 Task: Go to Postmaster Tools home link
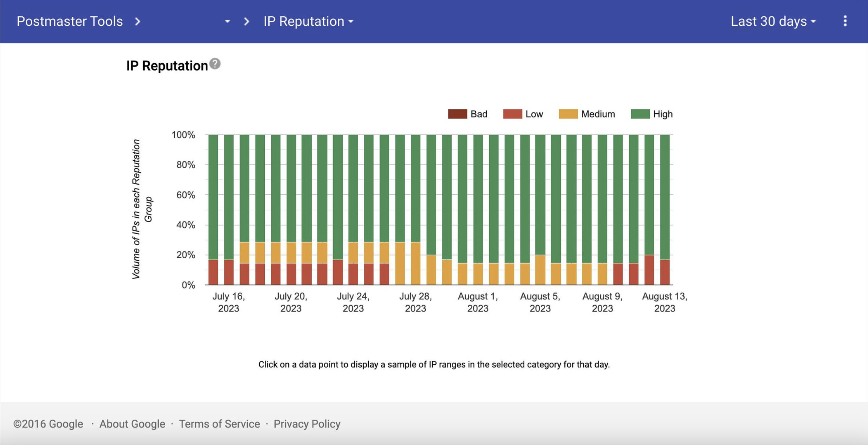click(70, 22)
